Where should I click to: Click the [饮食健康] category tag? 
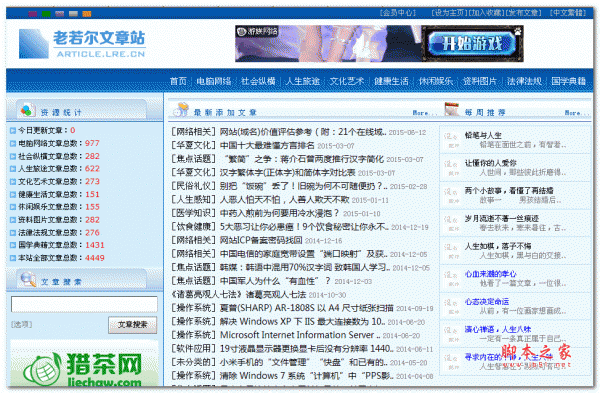tap(194, 227)
